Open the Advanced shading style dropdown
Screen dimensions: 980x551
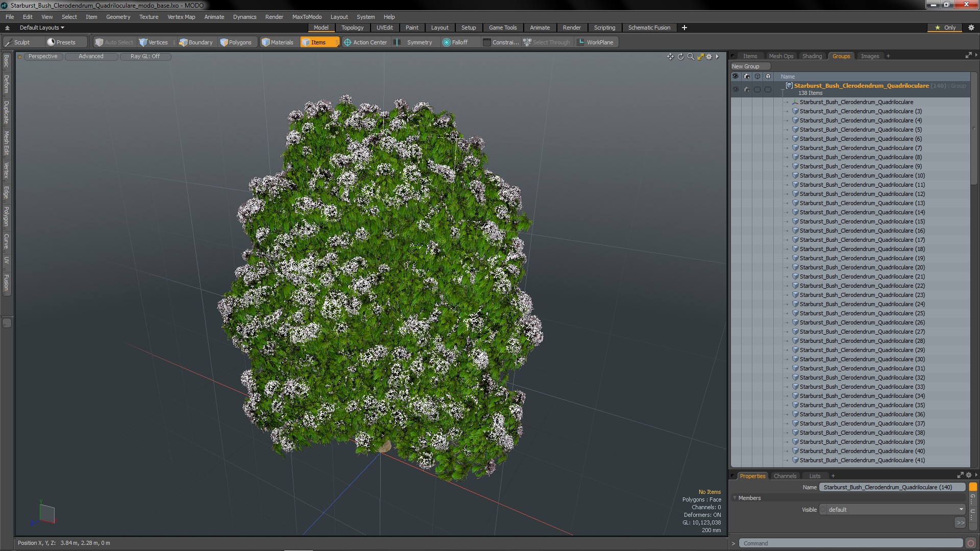(x=91, y=57)
